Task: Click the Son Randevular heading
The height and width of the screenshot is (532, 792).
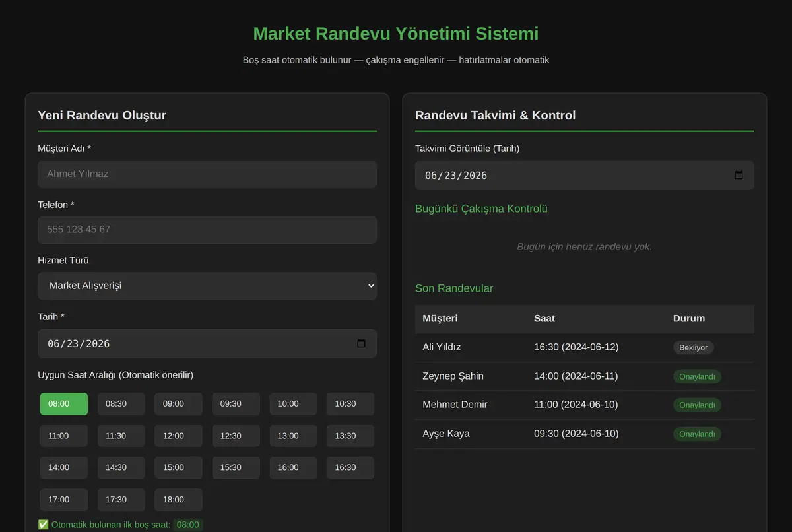Action: click(454, 288)
